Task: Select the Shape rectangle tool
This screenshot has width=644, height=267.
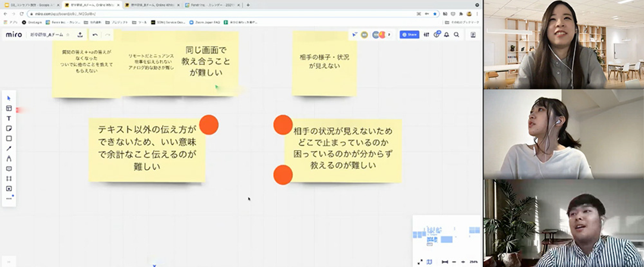Action: coord(9,138)
